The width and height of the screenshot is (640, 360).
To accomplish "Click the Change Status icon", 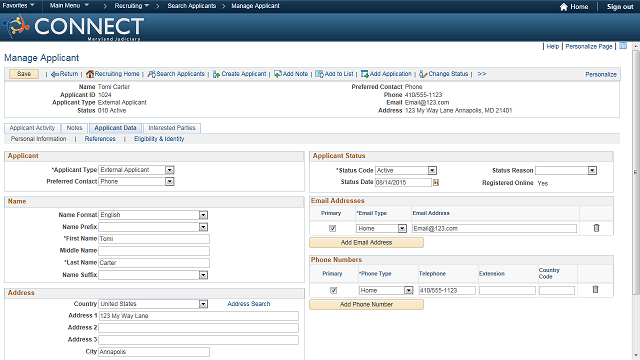I will (x=423, y=74).
